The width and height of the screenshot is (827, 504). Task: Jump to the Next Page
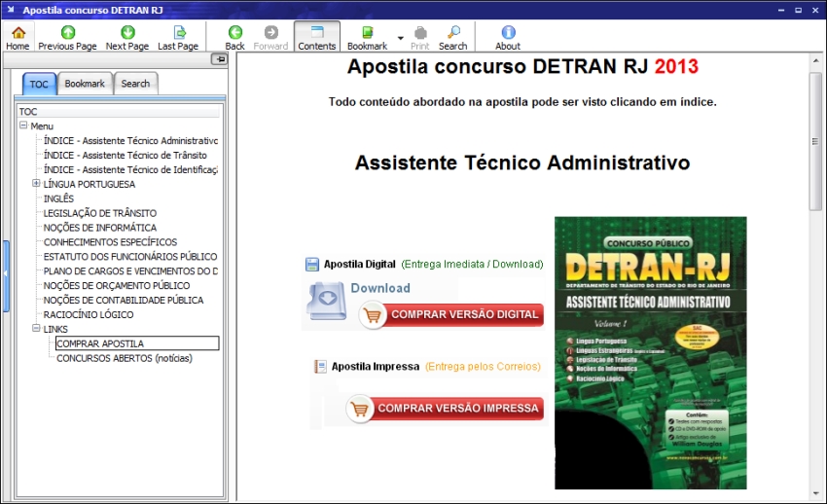click(127, 38)
